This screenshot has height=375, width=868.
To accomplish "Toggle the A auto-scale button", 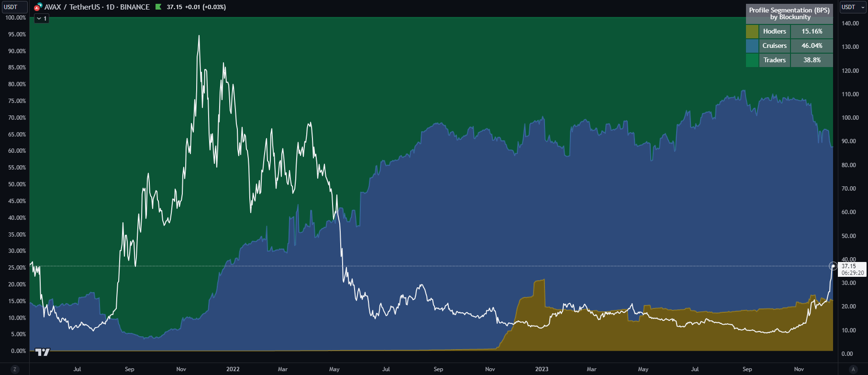I will pyautogui.click(x=853, y=369).
